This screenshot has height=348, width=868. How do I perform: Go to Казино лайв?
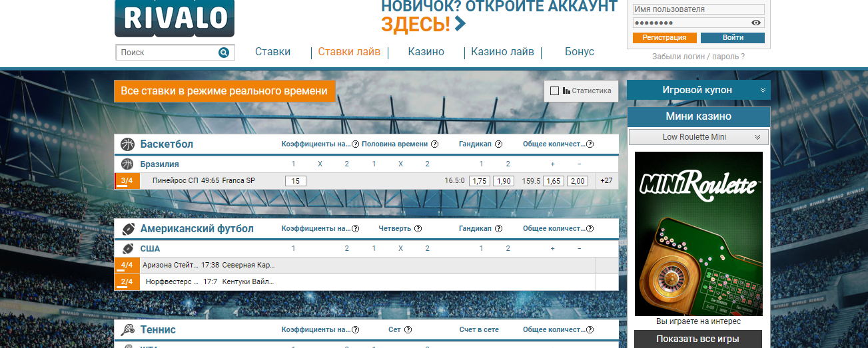point(502,52)
